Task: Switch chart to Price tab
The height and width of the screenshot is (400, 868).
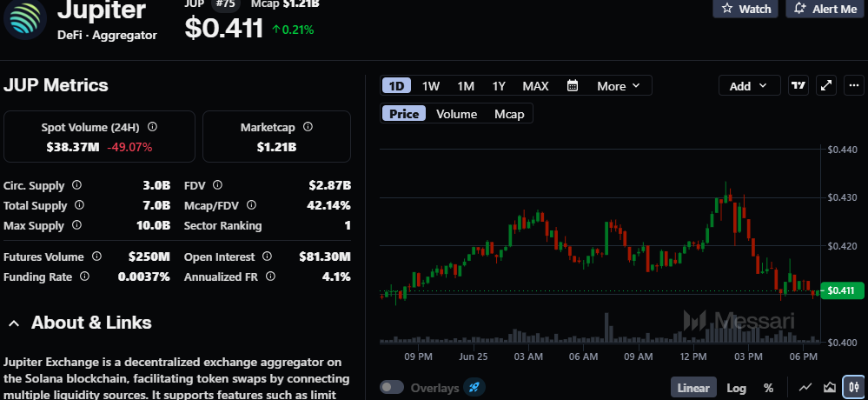Action: 404,114
